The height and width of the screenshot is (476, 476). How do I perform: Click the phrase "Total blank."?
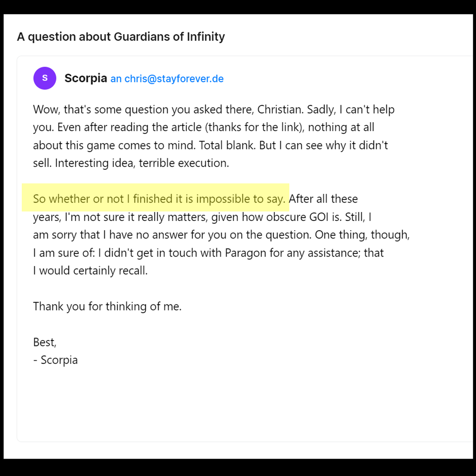[227, 146]
